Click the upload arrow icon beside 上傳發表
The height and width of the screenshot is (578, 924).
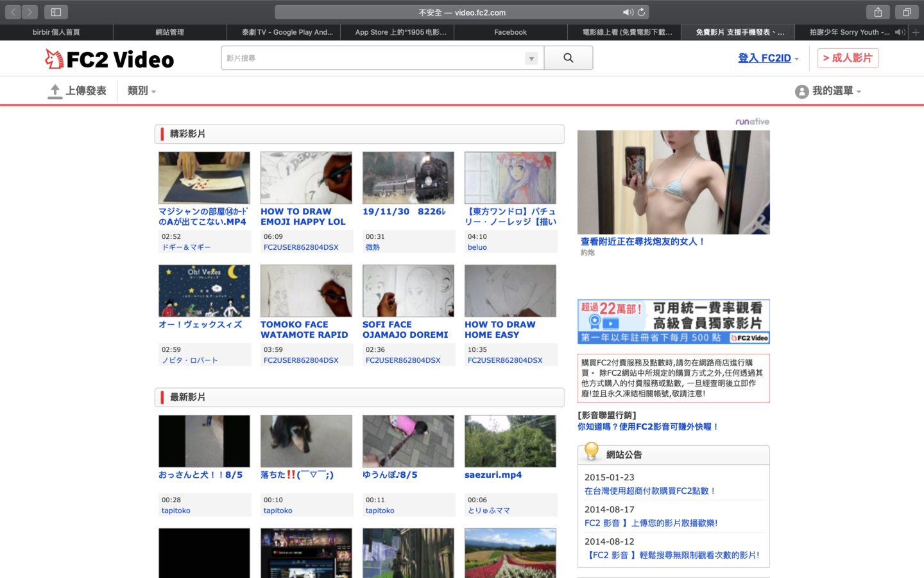click(55, 91)
